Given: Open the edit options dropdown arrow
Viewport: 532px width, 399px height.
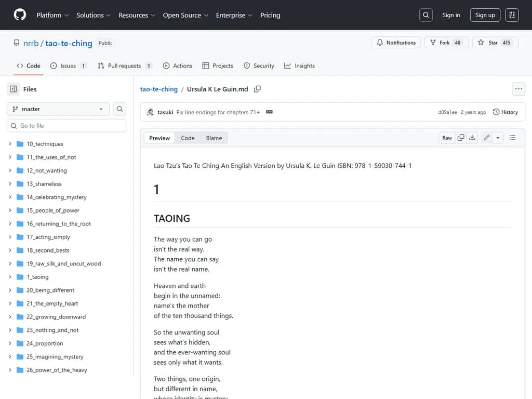Looking at the screenshot, I should coord(498,138).
